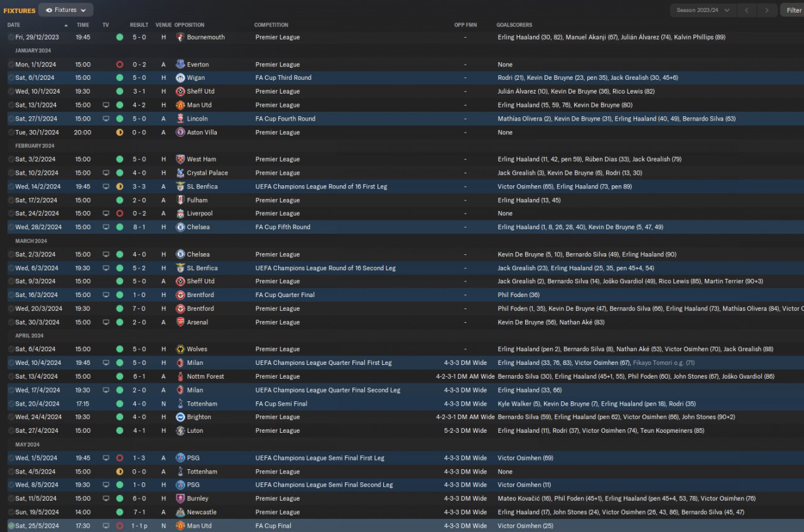Screen dimensions: 804x532
Task: Click Sheff Utd badge on 10/1/2024 row
Action: pos(180,92)
